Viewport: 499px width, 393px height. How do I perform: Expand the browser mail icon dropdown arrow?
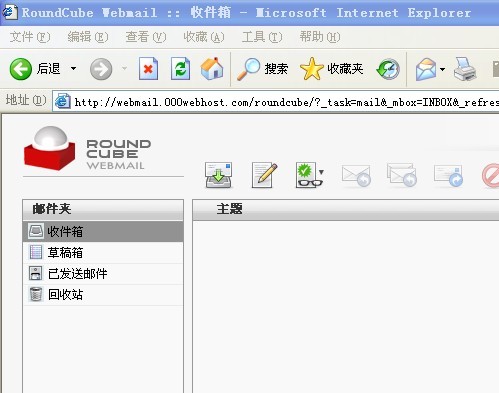pyautogui.click(x=442, y=69)
